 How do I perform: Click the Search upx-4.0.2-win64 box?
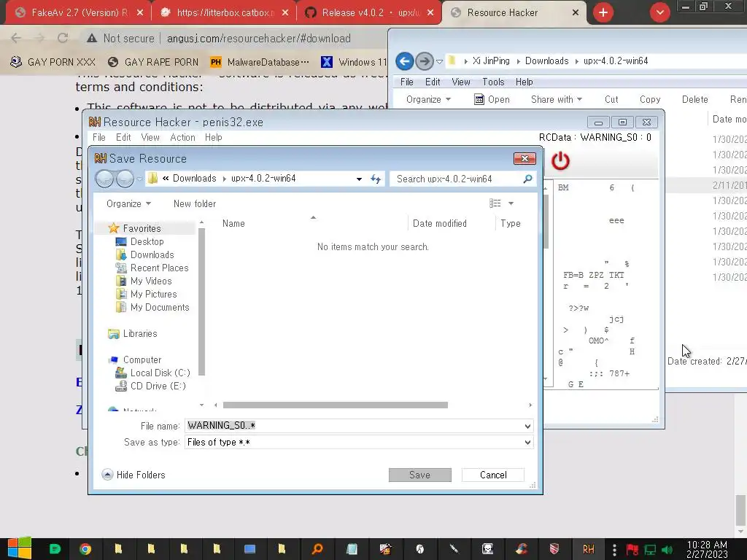pos(457,179)
